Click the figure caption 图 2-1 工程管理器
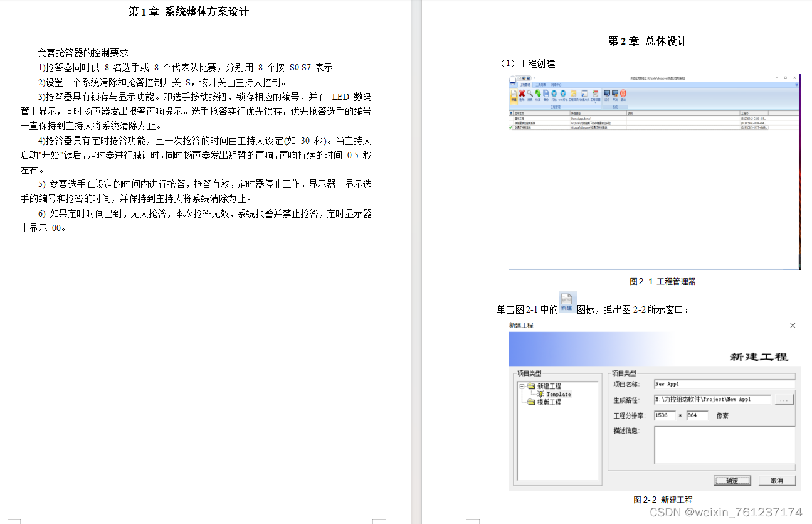This screenshot has height=524, width=812. tap(663, 282)
